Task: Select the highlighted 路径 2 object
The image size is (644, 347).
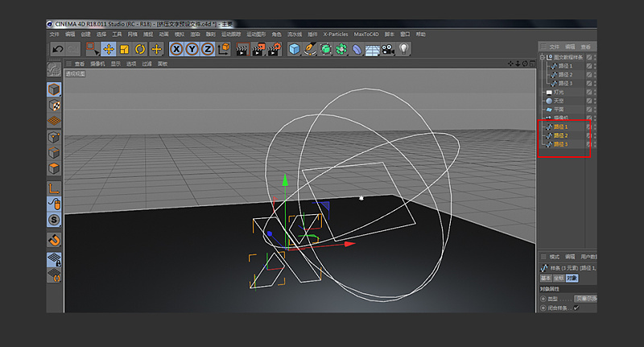Action: click(560, 135)
